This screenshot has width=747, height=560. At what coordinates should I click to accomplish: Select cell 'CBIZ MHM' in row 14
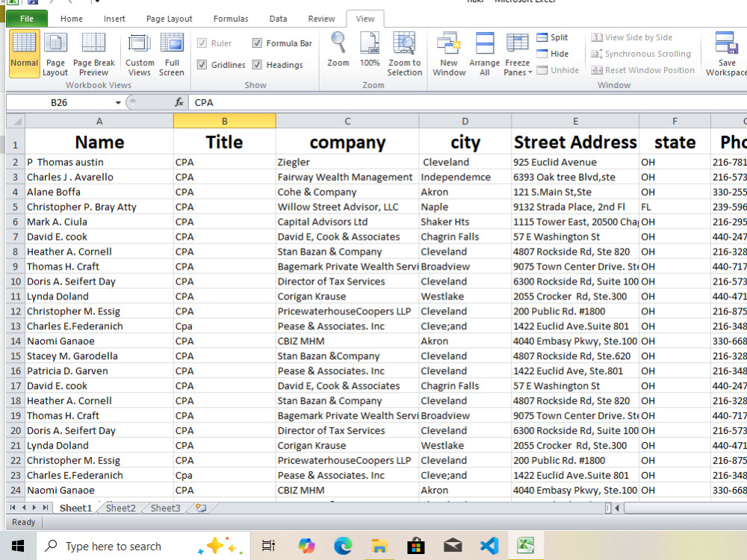tap(347, 341)
